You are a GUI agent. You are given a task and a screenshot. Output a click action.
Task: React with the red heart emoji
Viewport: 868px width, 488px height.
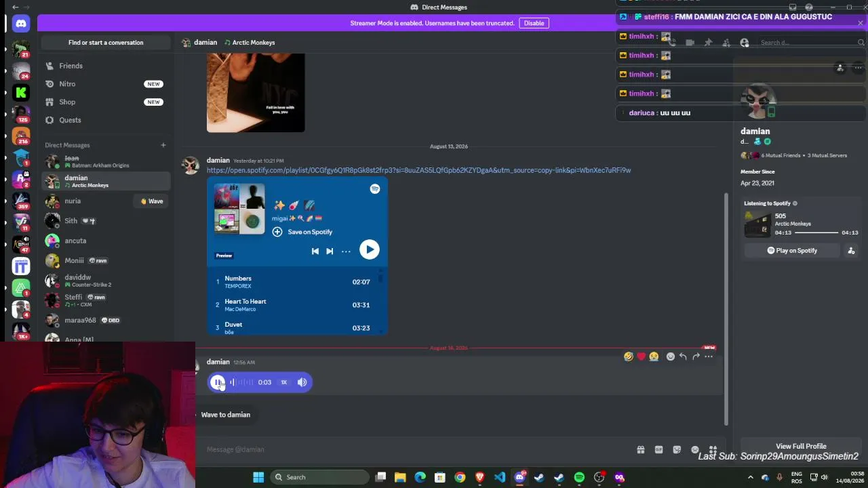click(x=641, y=357)
